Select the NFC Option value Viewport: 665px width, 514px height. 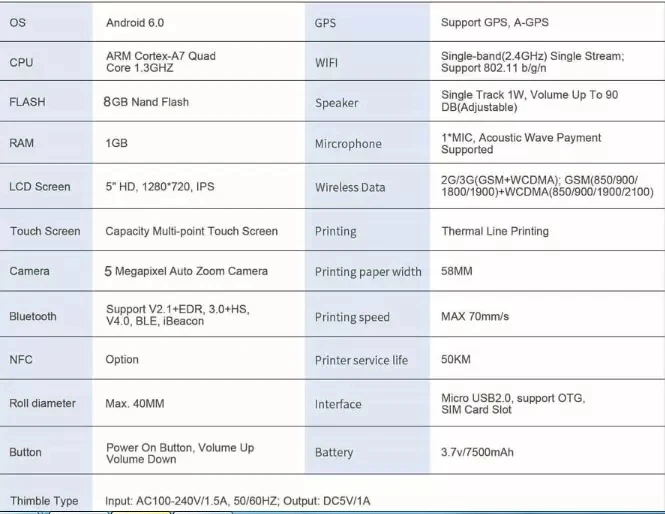(x=123, y=360)
